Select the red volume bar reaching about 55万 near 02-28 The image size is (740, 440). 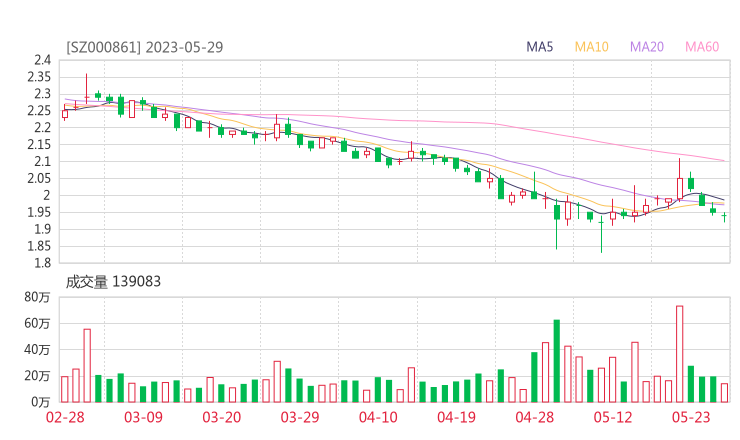(x=87, y=366)
